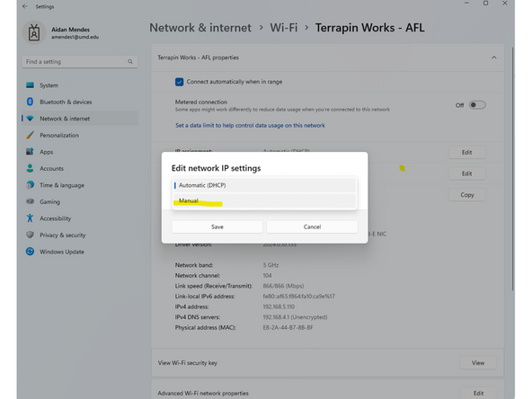Viewport: 532px width, 399px height.
Task: Open the System menu label
Action: click(49, 85)
